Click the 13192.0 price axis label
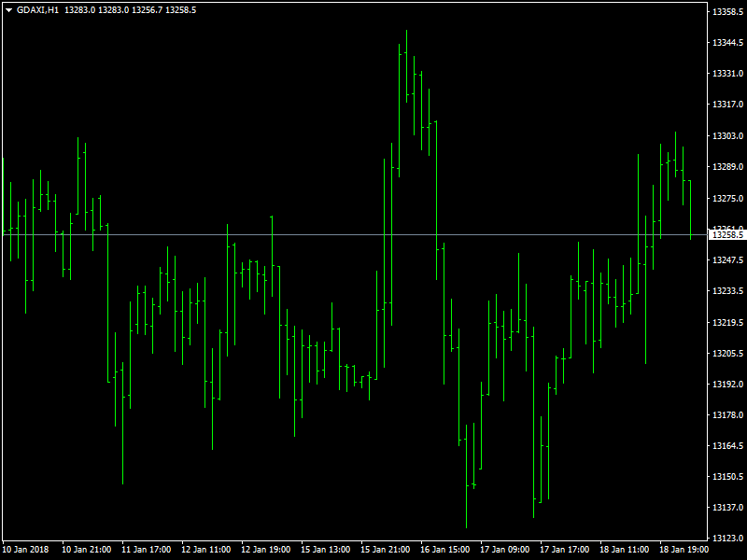Screen dimensions: 747x560 727,384
